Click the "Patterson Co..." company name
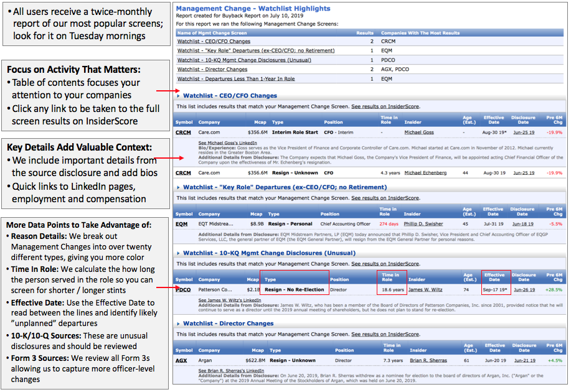571x392 pixels. click(x=215, y=290)
